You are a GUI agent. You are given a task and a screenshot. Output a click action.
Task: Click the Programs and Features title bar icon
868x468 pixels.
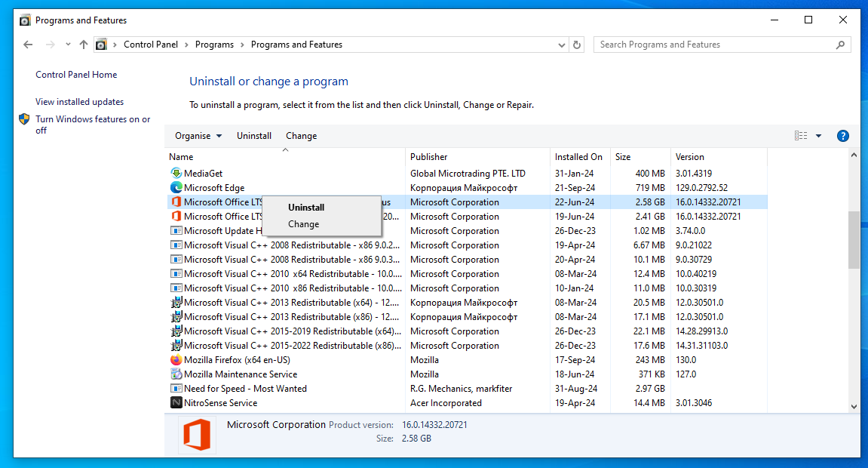(25, 20)
